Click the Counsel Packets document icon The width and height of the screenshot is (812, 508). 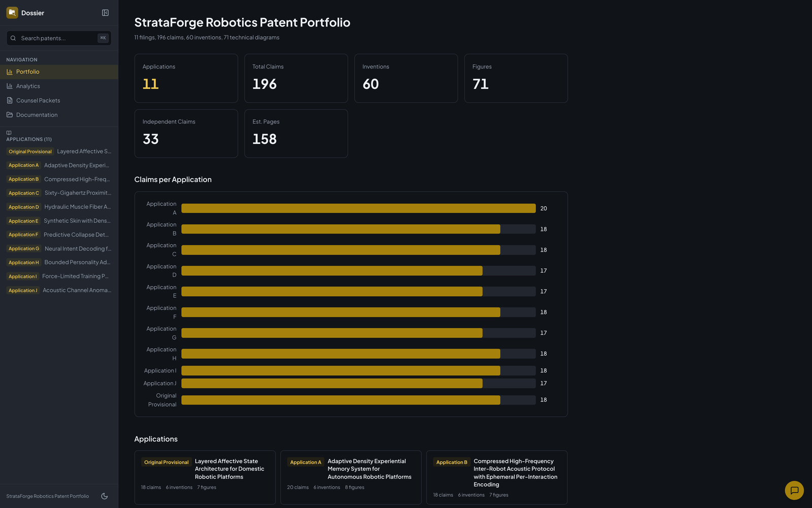coord(10,101)
